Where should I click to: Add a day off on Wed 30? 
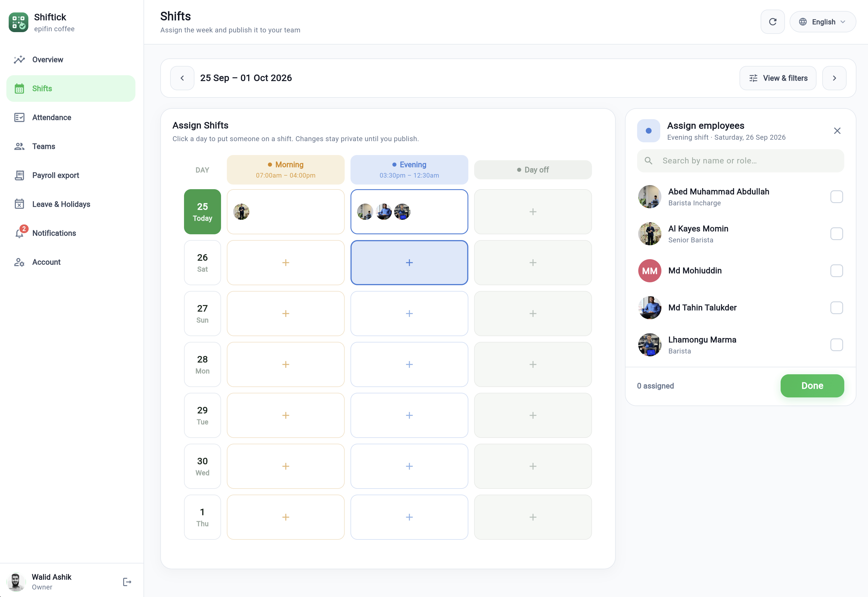pos(533,466)
